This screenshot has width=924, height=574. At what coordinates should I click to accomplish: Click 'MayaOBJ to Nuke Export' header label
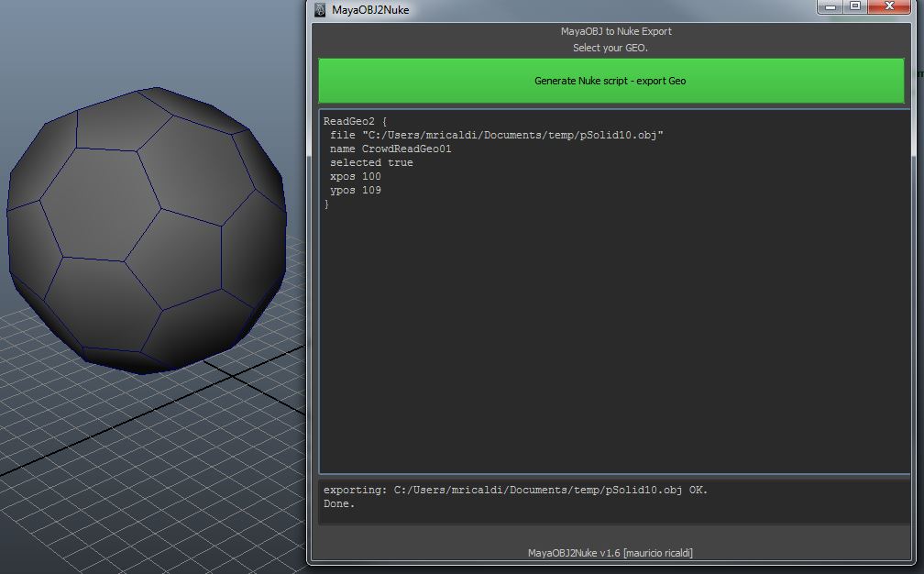pyautogui.click(x=616, y=31)
